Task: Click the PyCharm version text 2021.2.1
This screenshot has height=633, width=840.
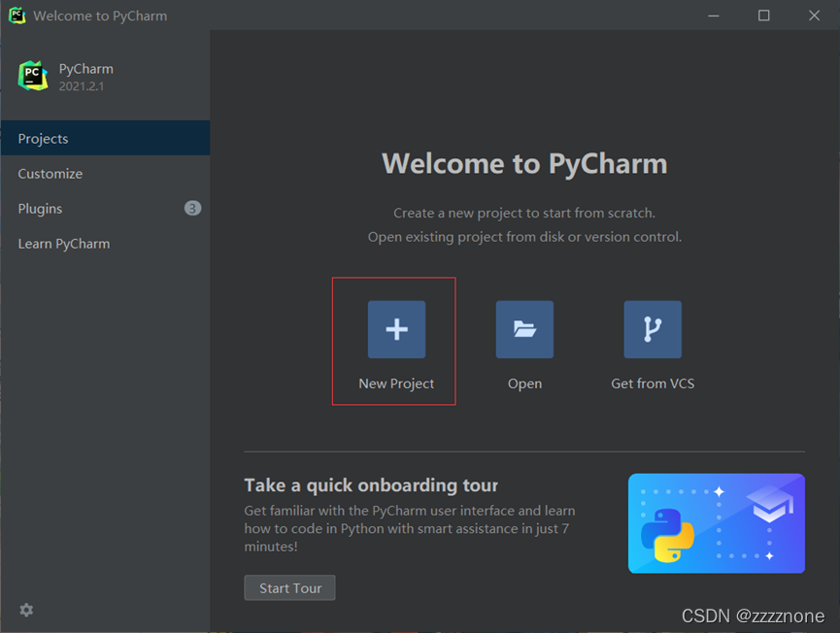Action: (x=82, y=86)
